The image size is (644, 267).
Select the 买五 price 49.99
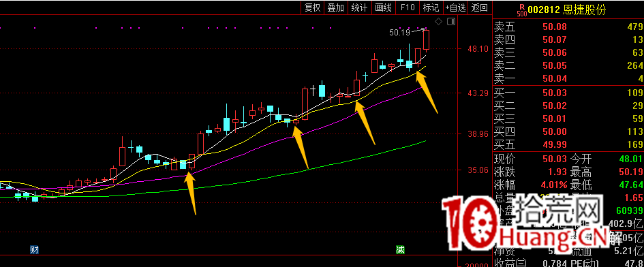tap(555, 144)
